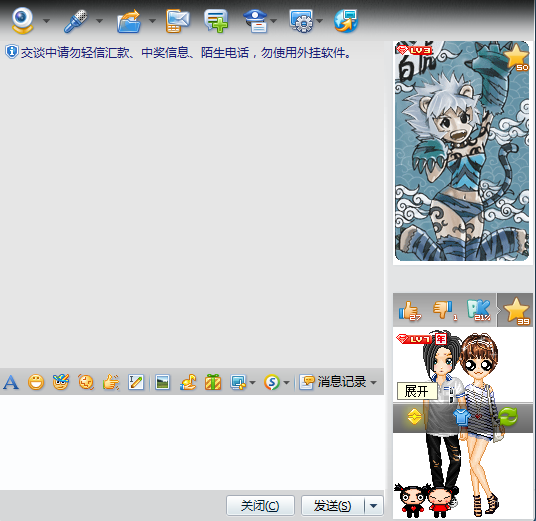
Task: Click the send file folder icon
Action: 129,21
